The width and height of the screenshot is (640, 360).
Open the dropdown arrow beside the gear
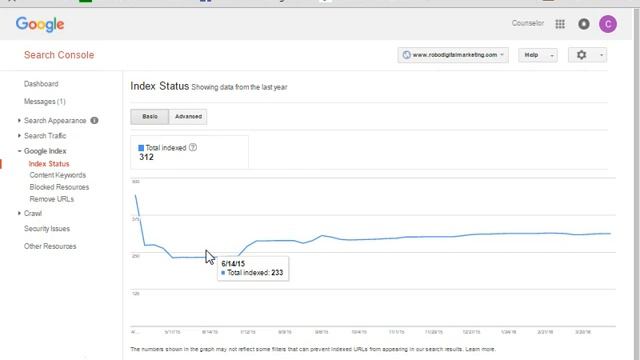(601, 55)
